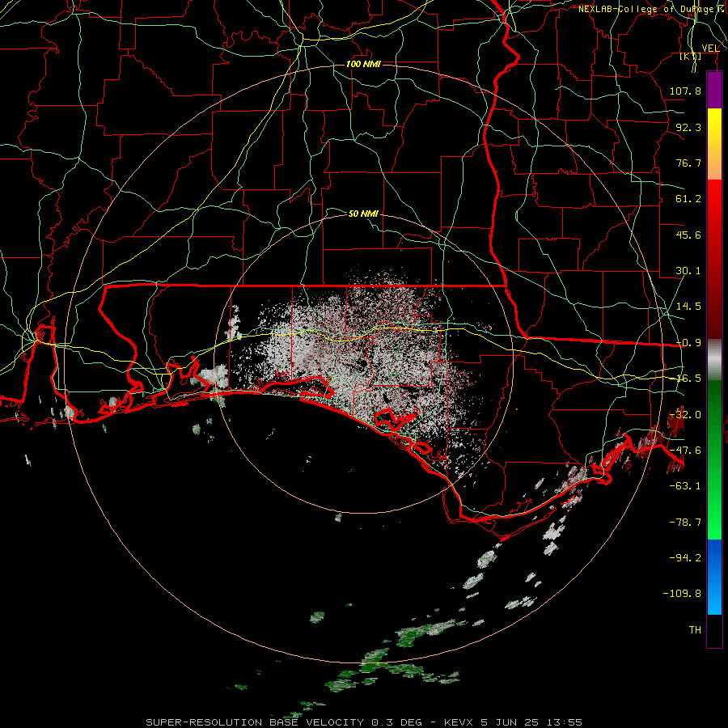Click the "100 NMI" range ring label
Viewport: 728px width, 728px height.
click(363, 64)
